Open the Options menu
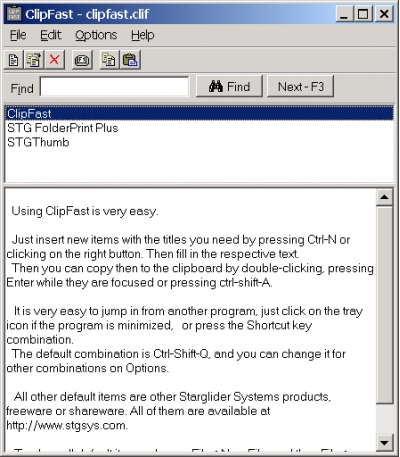This screenshot has height=457, width=400. (96, 35)
